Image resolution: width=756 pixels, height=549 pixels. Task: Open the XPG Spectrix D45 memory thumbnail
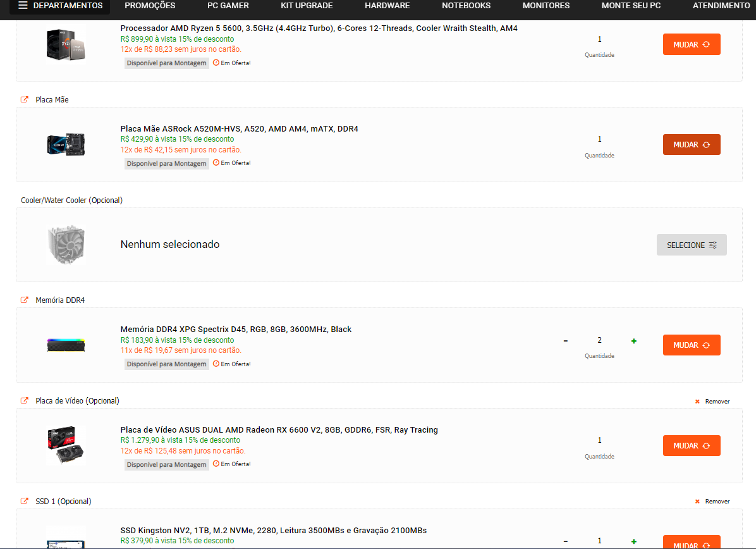click(66, 345)
